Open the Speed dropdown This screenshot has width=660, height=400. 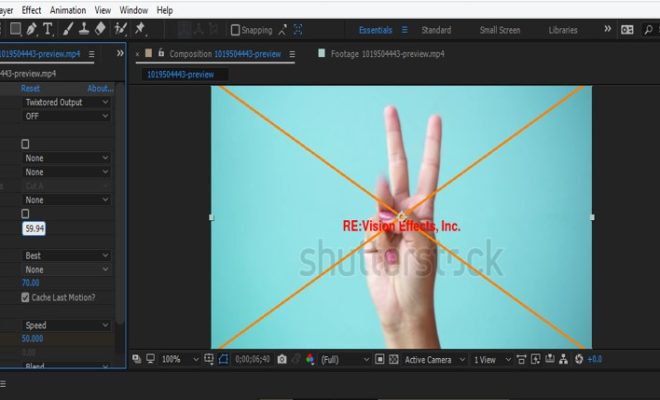(x=67, y=325)
